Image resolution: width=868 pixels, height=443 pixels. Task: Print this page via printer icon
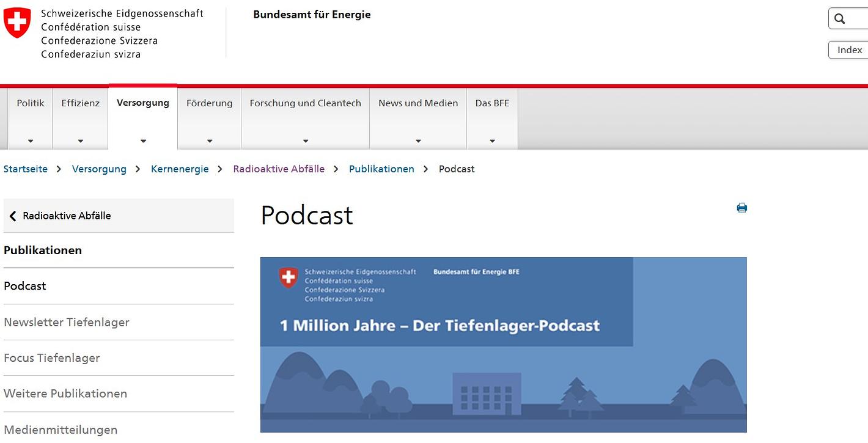741,208
